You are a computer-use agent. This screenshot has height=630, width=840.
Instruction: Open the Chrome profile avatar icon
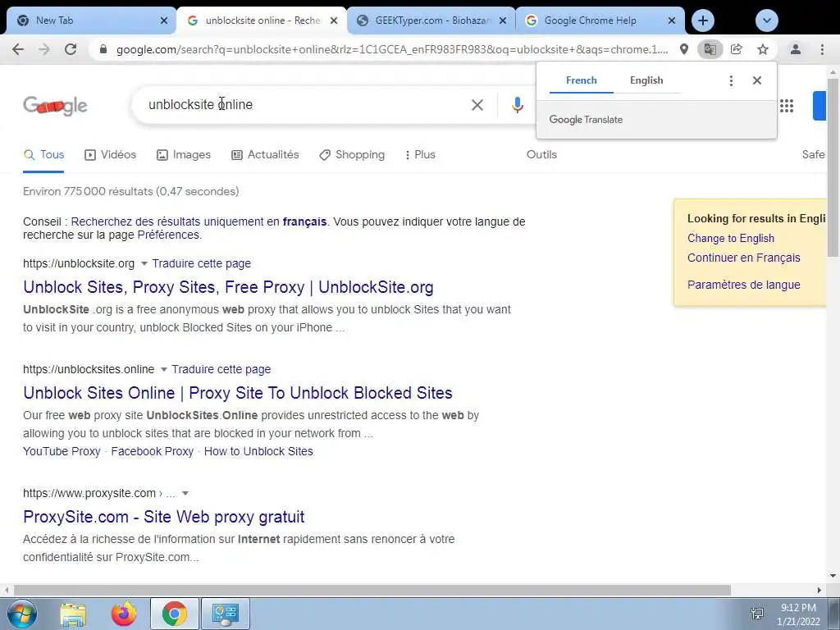pos(796,49)
